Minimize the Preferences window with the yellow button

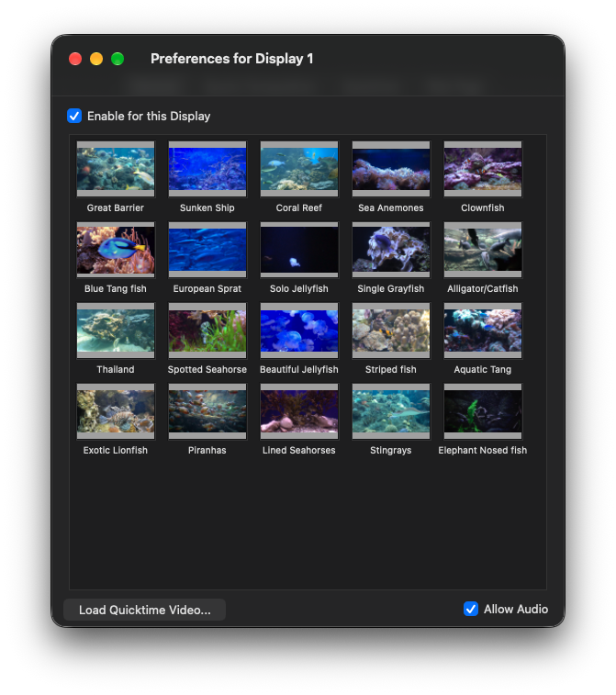click(96, 59)
